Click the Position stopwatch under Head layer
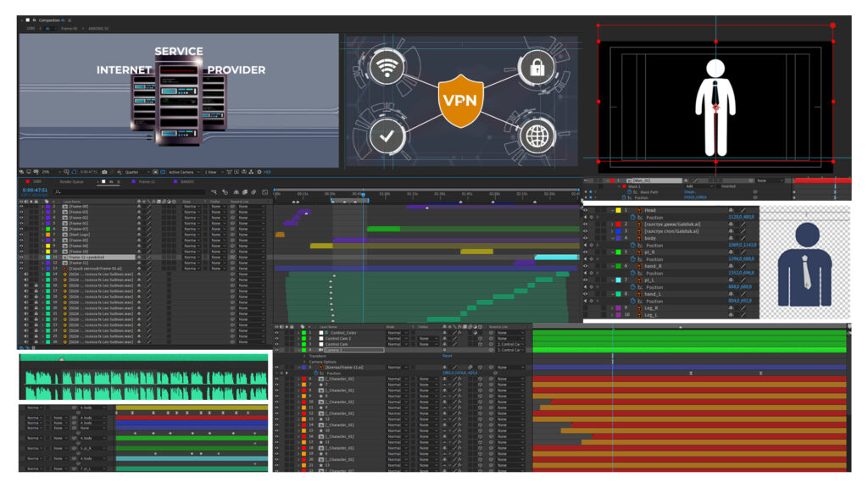The image size is (868, 488). (632, 218)
